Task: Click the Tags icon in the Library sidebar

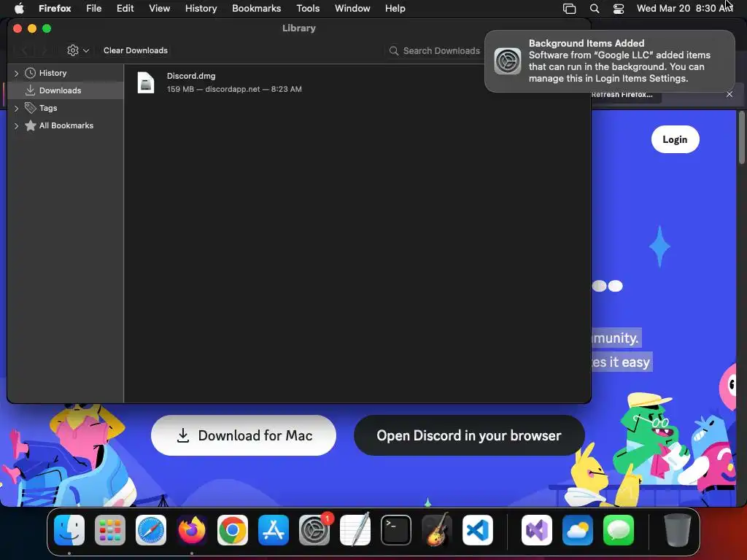Action: (30, 108)
